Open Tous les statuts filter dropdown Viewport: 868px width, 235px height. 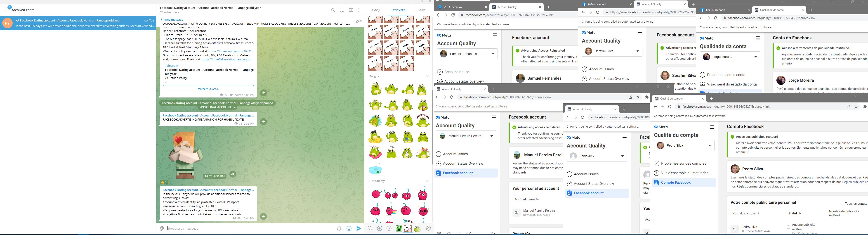pyautogui.click(x=856, y=204)
